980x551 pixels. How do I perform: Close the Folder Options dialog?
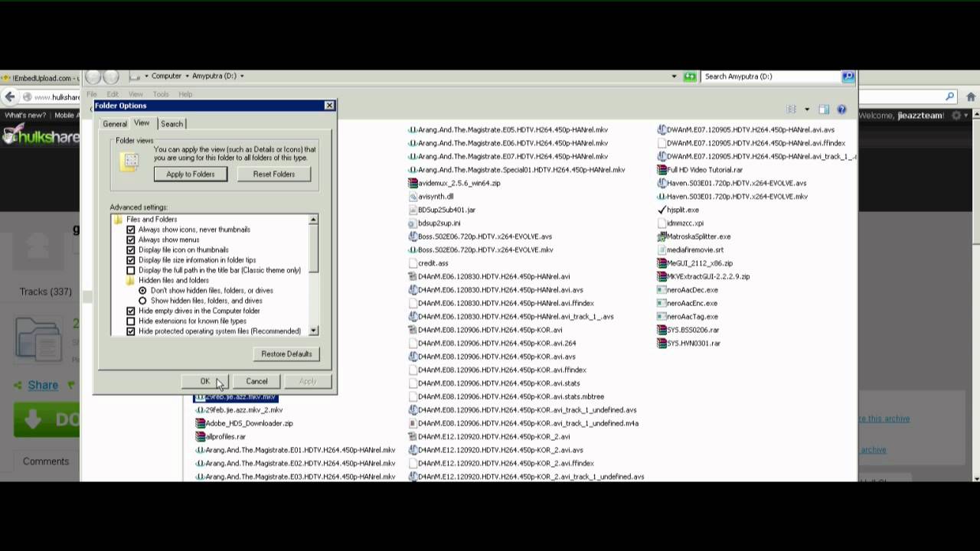(x=329, y=106)
